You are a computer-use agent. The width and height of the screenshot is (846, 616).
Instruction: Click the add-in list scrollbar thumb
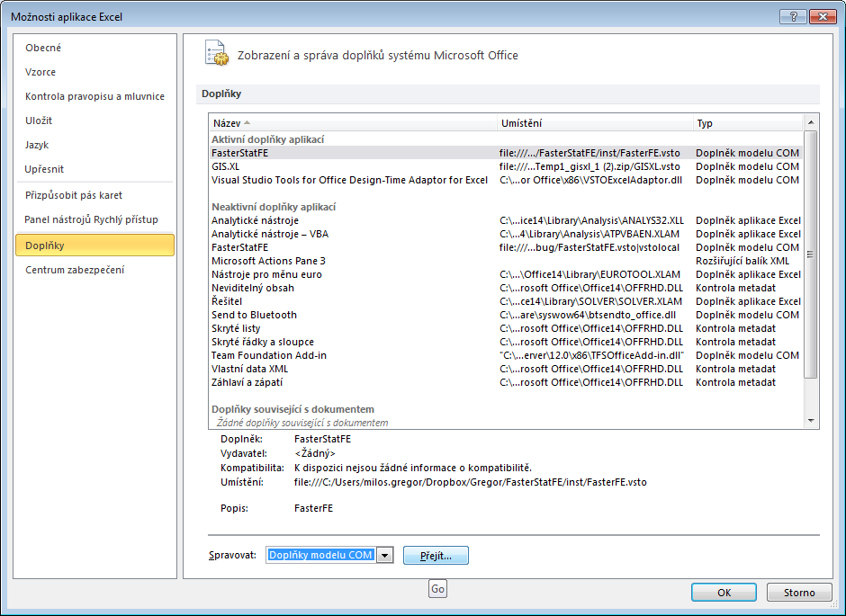pos(811,254)
